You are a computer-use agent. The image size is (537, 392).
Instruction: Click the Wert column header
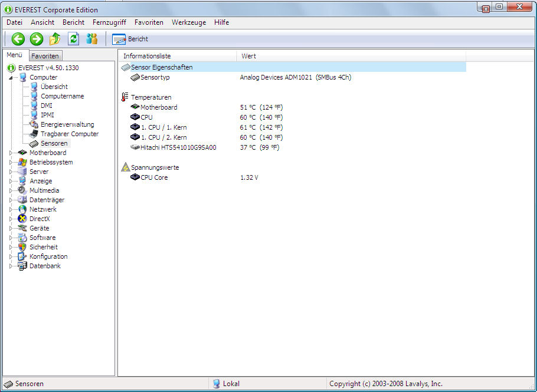click(x=351, y=56)
